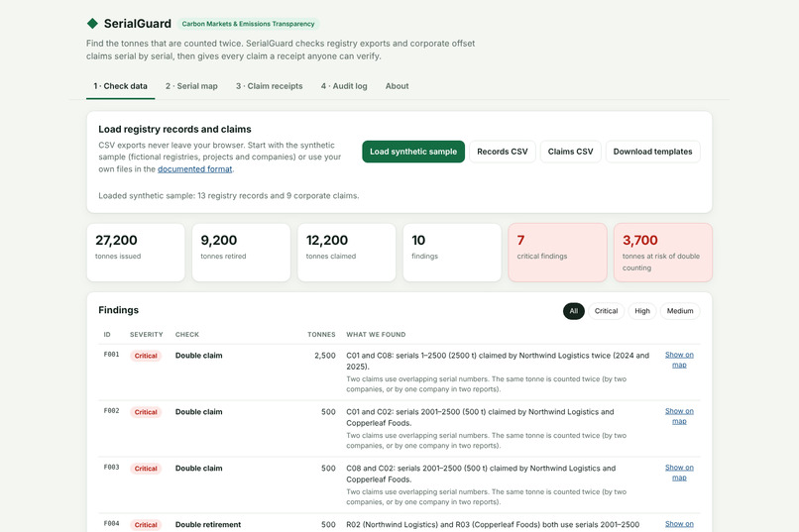Screen dimensions: 799x532
Task: Click the SerialGuard title text
Action: 138,24
